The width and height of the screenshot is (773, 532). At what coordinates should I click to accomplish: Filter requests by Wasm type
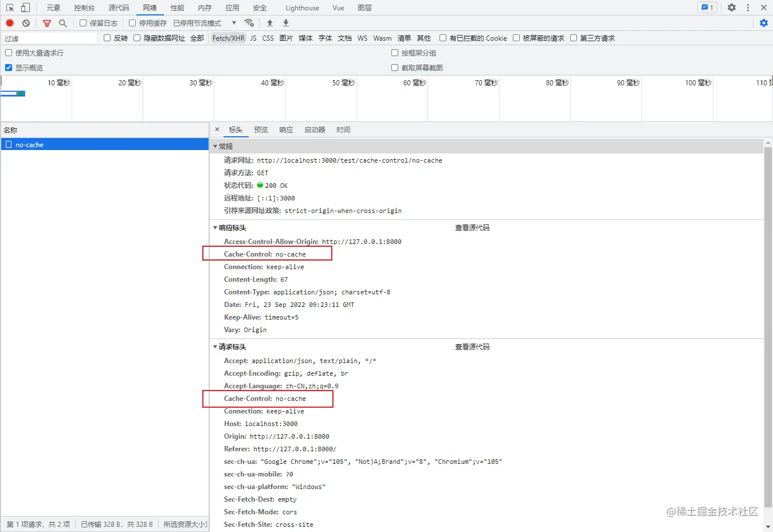(382, 38)
